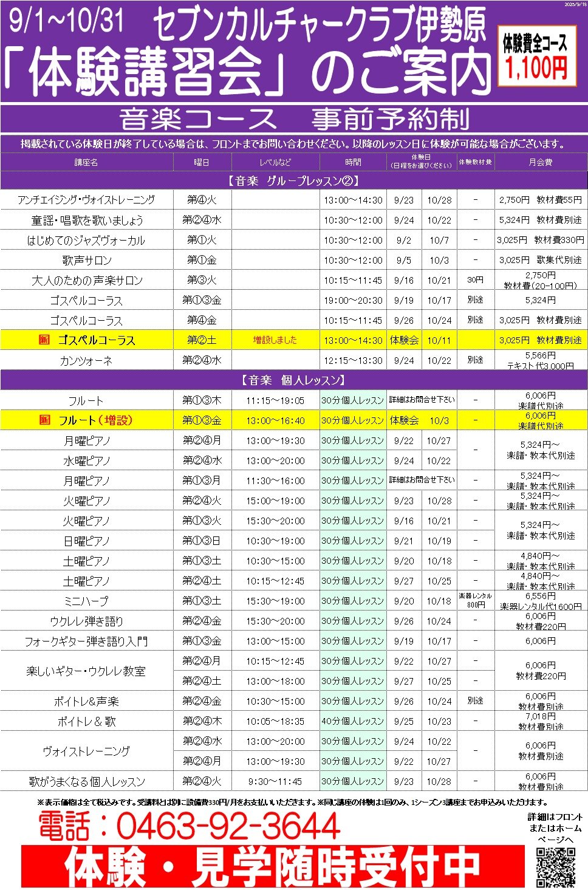Click the フルート 第①③木 course name
This screenshot has height=890, width=588.
(86, 400)
